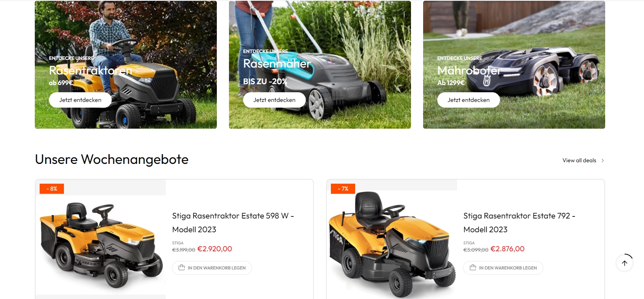644x299 pixels.
Task: Open the View all deals link
Action: pyautogui.click(x=579, y=160)
